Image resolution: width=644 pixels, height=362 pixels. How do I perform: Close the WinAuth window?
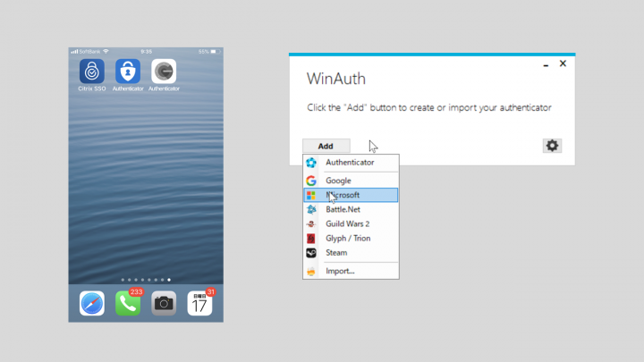[x=563, y=63]
